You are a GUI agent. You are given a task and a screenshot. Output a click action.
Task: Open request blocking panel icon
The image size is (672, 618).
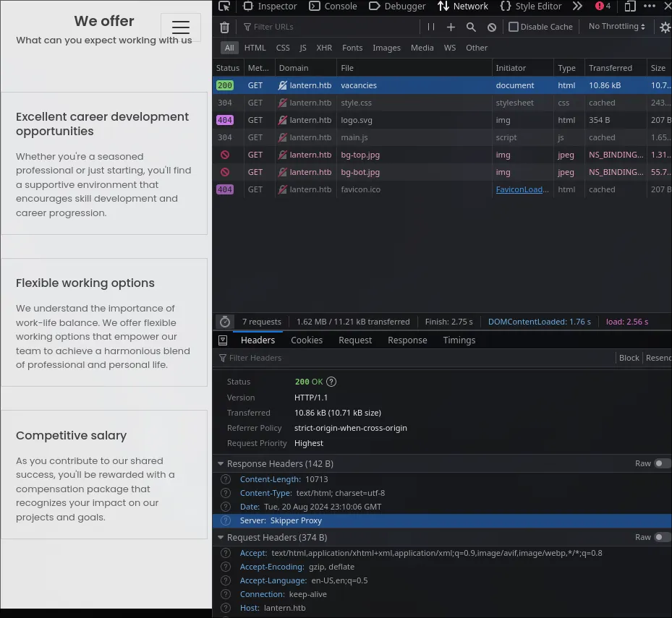tap(492, 27)
